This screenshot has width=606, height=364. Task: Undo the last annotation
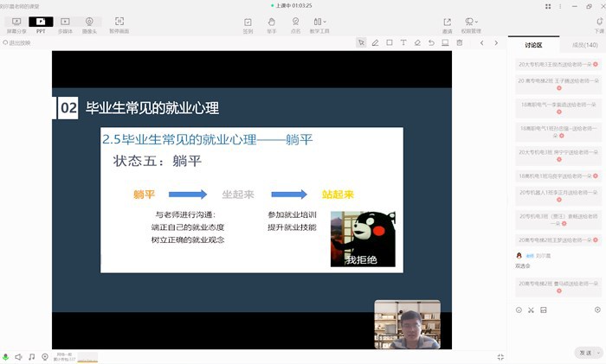click(x=431, y=42)
